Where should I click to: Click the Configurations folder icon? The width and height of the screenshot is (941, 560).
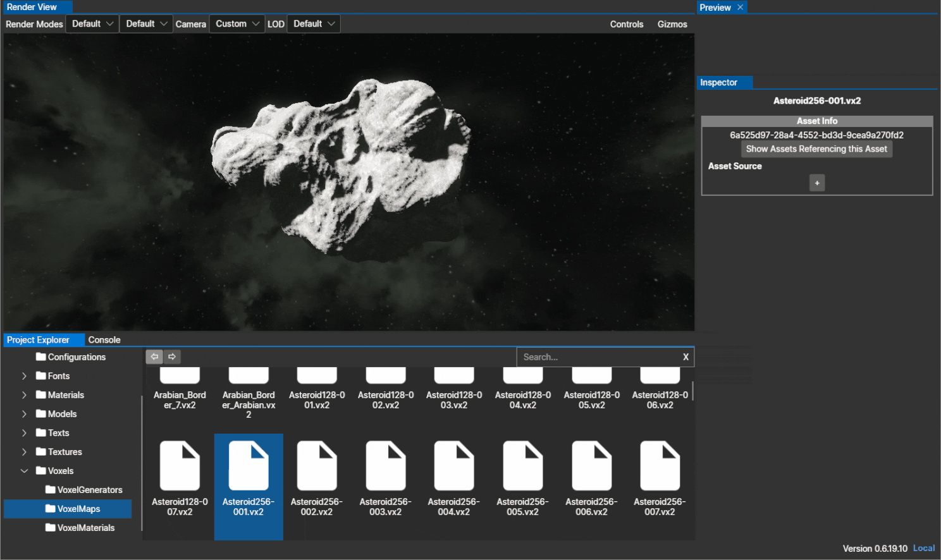(41, 356)
